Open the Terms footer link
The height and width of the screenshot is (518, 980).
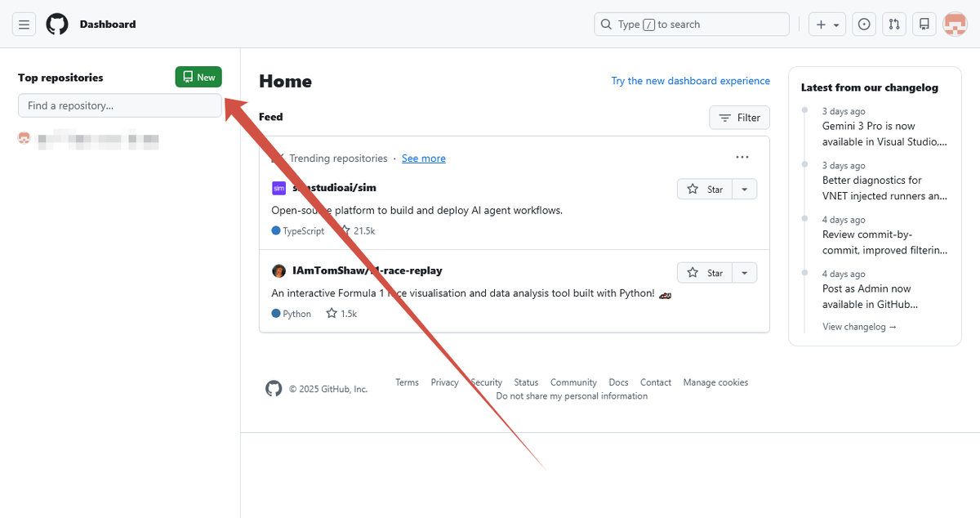pos(407,382)
